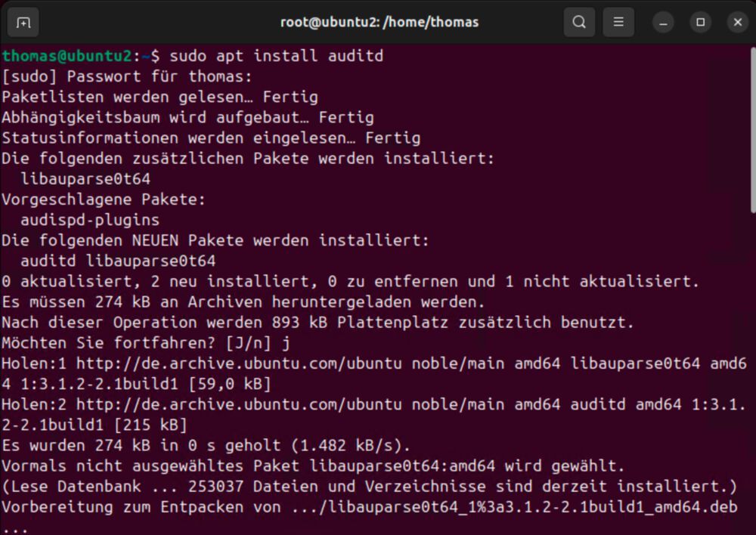Click the [J/n] confirmation prompt

248,343
